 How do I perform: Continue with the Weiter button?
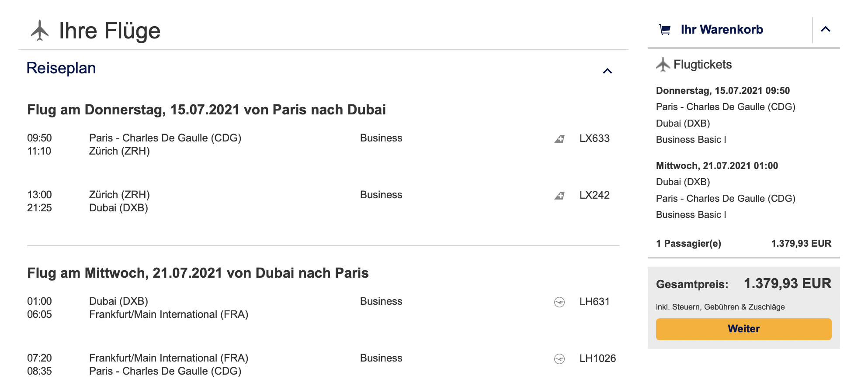tap(743, 329)
